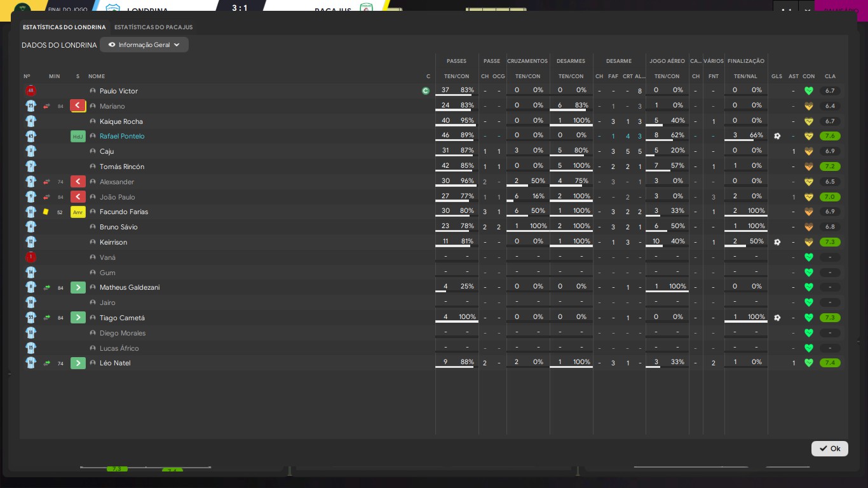Click Vaná's red goalkeeper shirt icon
The width and height of the screenshot is (868, 488).
(31, 257)
